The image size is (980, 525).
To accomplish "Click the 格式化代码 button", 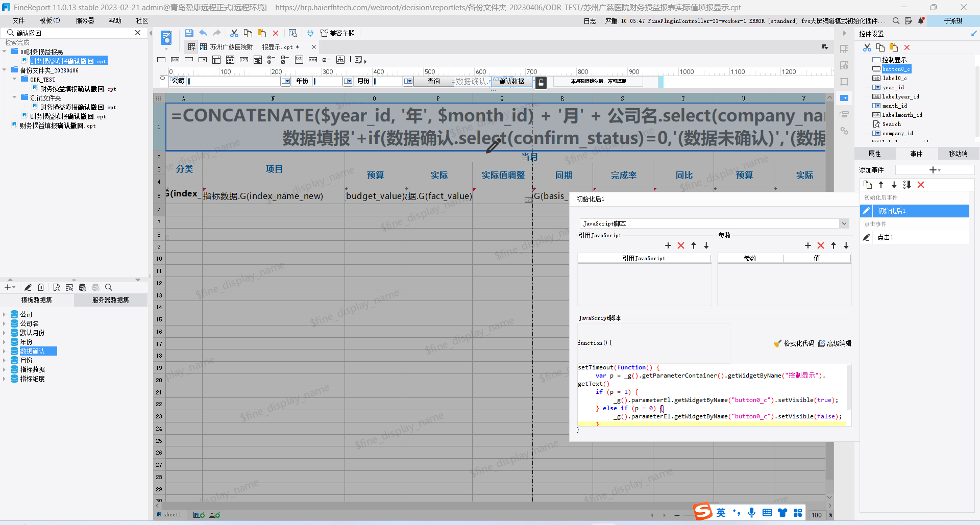I will click(794, 343).
